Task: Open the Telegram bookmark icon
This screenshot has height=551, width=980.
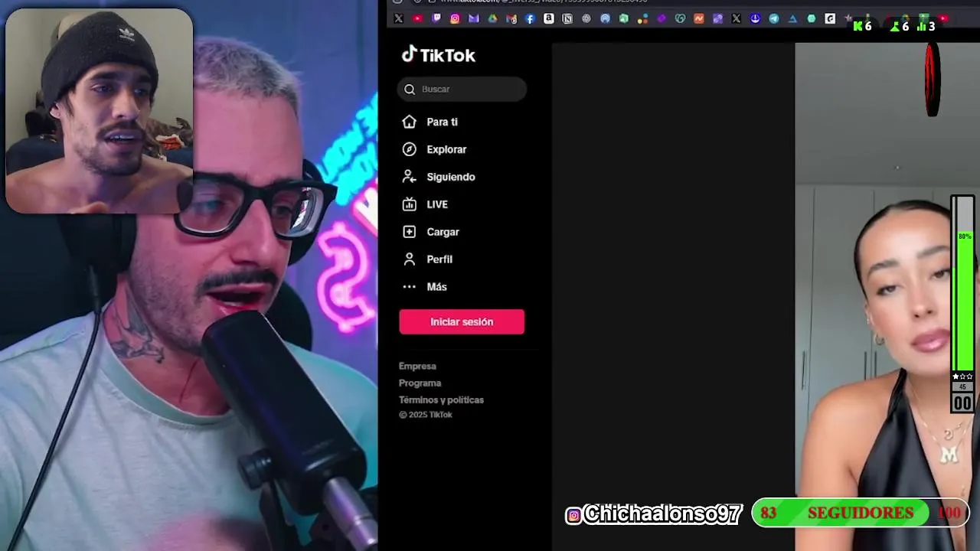Action: pos(774,18)
